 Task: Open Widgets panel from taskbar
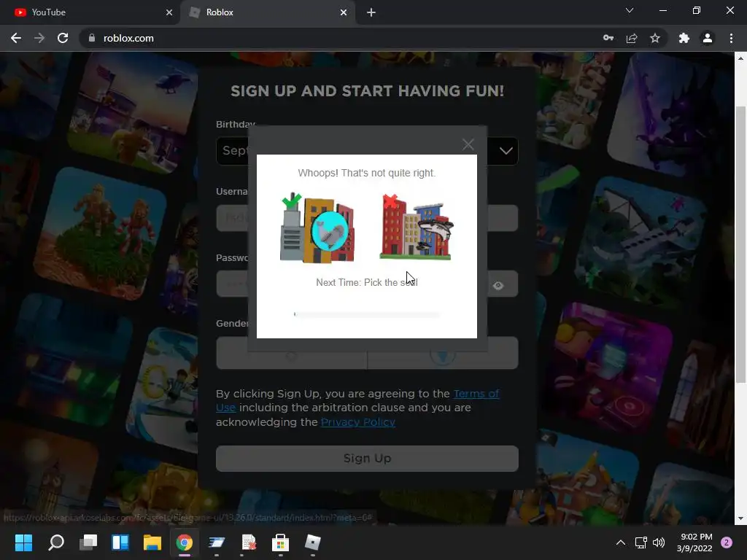(120, 542)
